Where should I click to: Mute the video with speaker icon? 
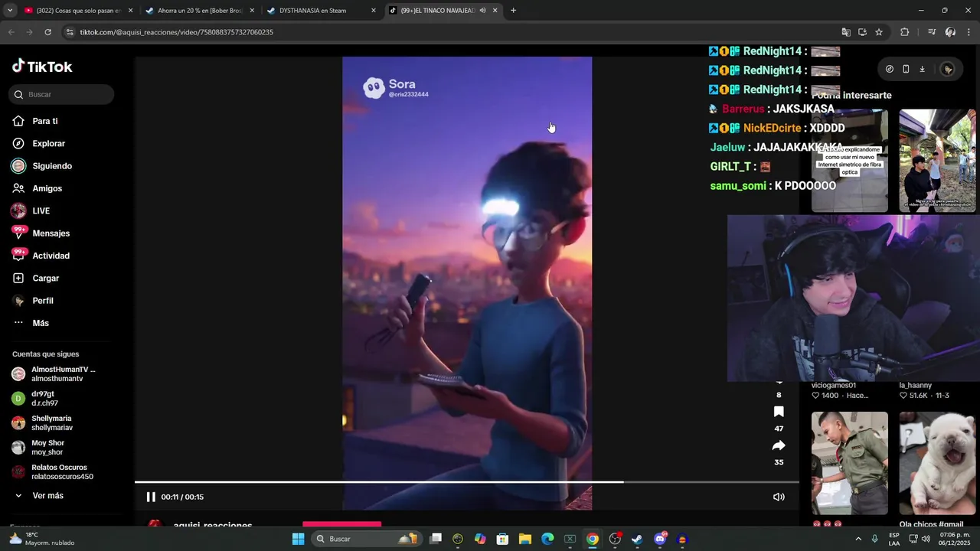coord(779,497)
